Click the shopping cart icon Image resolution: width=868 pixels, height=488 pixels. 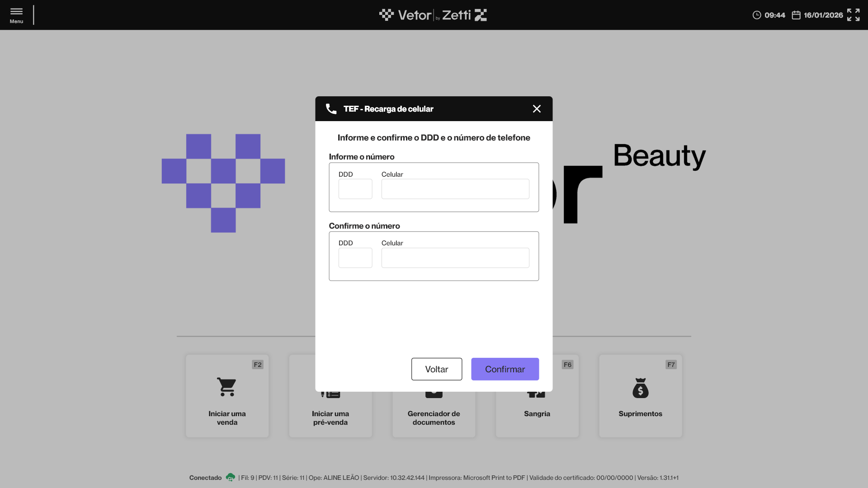[226, 387]
